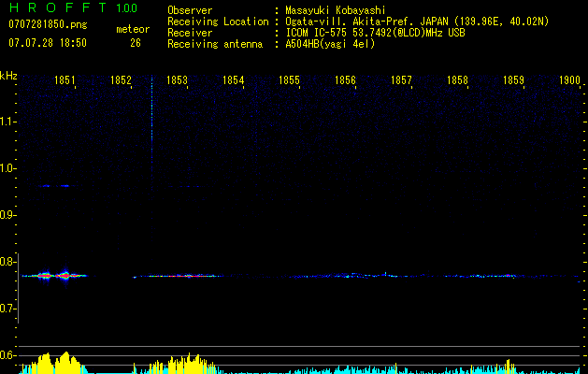Click the 0.9 kHz frequency label
Viewport: 588px width, 374px height.
pos(7,215)
